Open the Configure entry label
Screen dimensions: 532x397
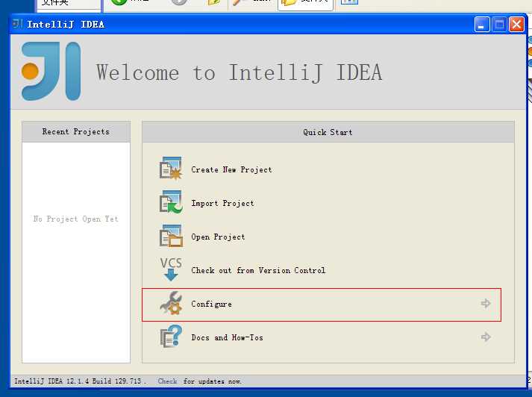click(211, 304)
